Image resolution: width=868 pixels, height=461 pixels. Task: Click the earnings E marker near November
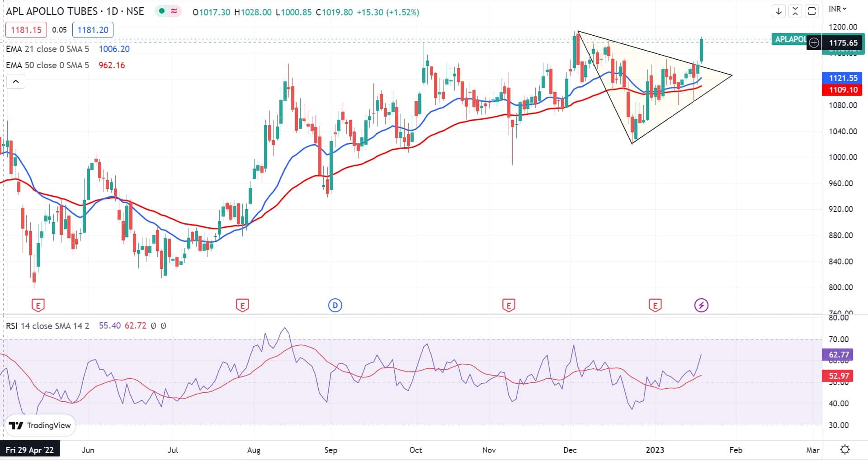coord(509,306)
